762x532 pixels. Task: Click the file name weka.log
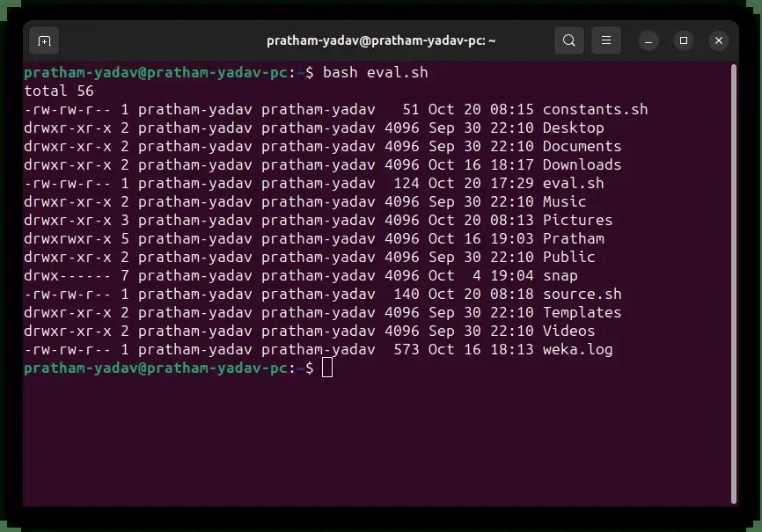click(577, 349)
